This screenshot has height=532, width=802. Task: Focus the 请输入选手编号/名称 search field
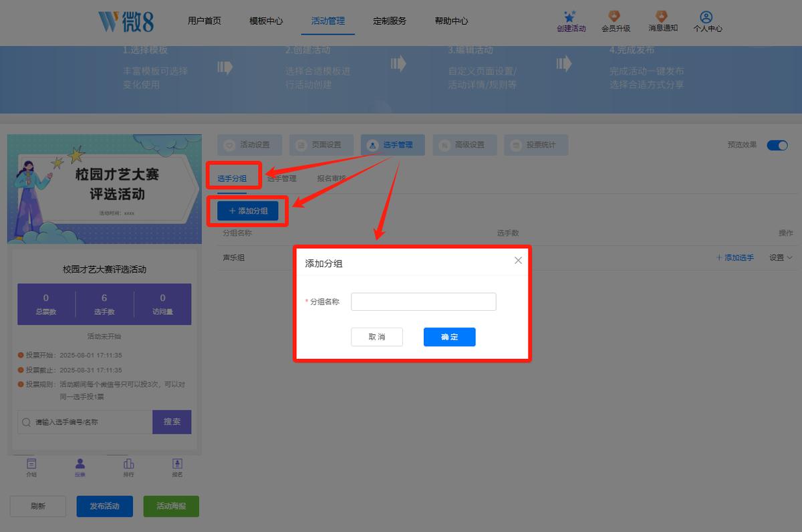tap(85, 422)
